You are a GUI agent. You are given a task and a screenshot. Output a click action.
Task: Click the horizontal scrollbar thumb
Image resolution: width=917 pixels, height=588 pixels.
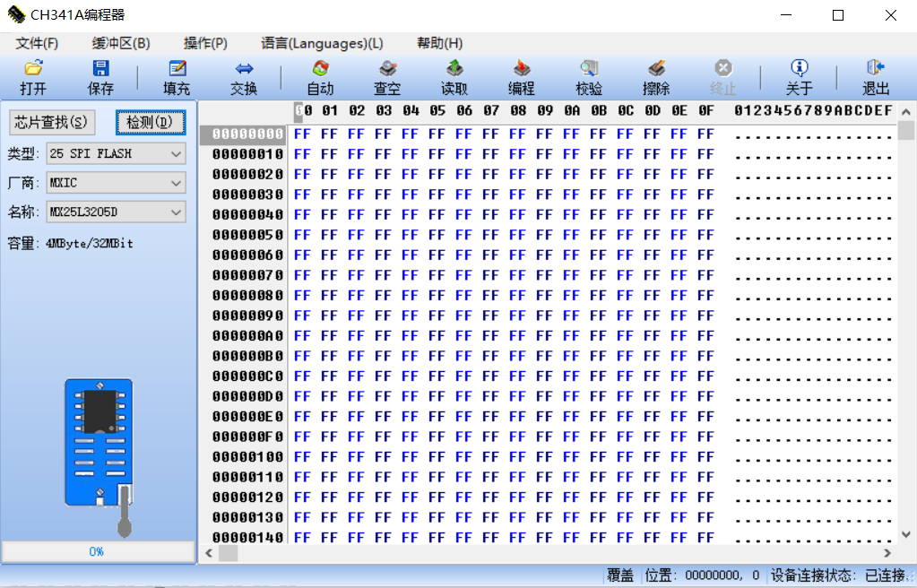point(228,553)
